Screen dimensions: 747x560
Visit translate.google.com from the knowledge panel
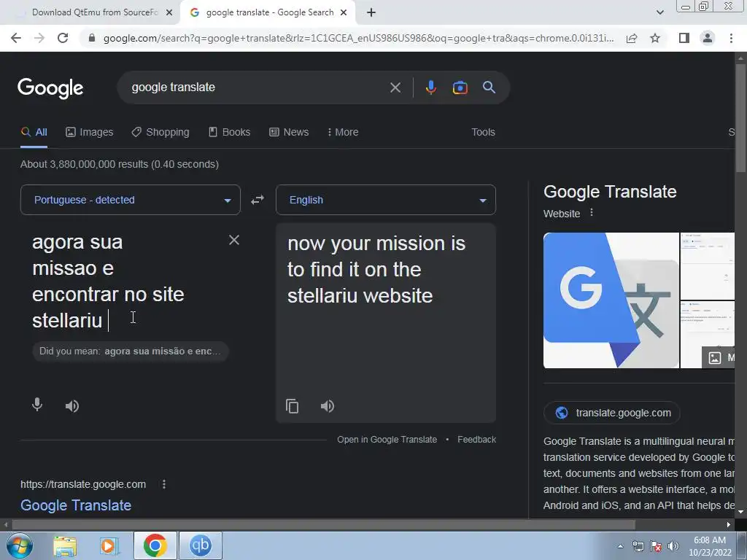[612, 413]
